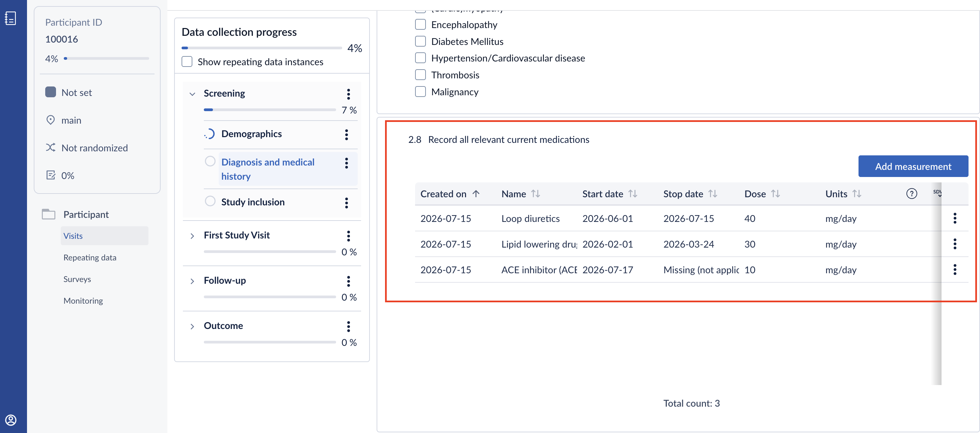Open First Study Visit options menu

348,236
